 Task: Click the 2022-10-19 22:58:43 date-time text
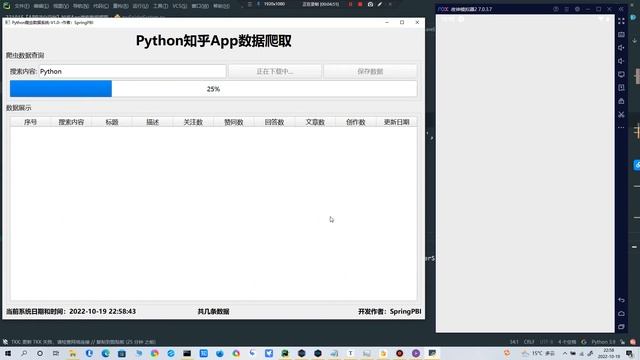coord(102,311)
